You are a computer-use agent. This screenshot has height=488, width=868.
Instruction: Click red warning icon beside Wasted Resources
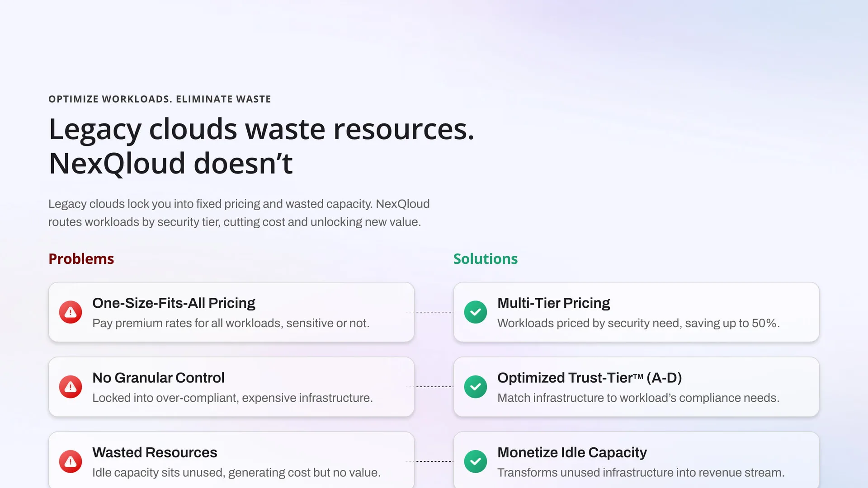click(x=71, y=461)
